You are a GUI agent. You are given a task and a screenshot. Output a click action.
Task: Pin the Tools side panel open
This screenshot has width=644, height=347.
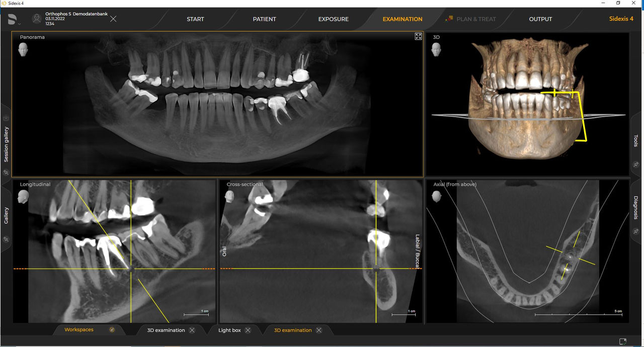click(x=635, y=164)
